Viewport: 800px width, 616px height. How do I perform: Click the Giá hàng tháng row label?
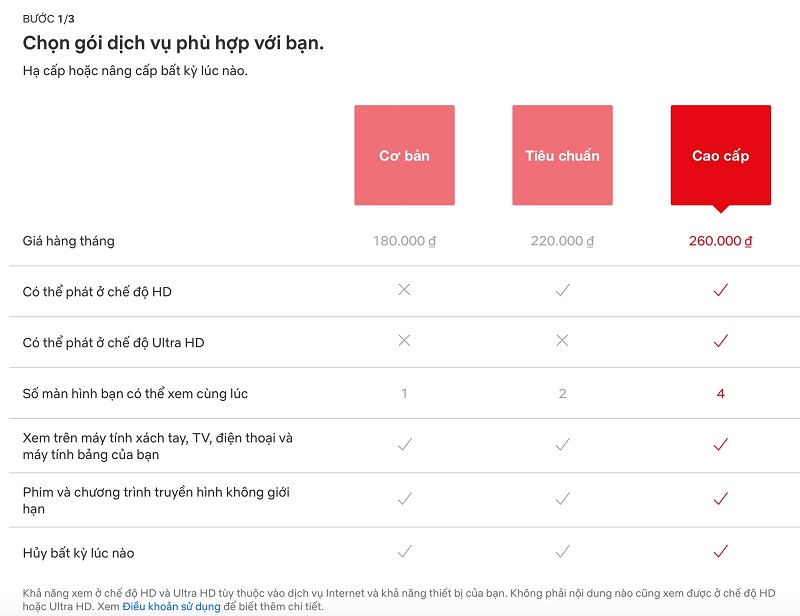point(68,241)
